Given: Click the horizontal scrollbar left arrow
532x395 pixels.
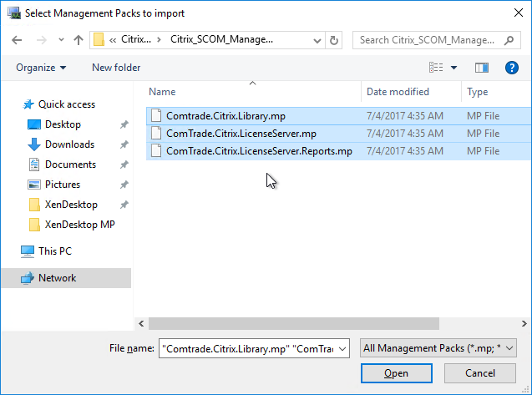Looking at the screenshot, I should tap(141, 324).
